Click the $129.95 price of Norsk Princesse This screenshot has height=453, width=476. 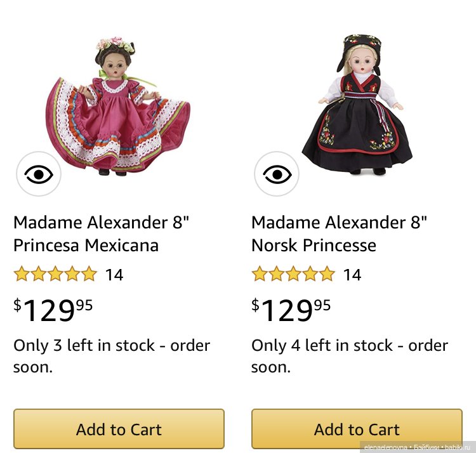pos(291,310)
